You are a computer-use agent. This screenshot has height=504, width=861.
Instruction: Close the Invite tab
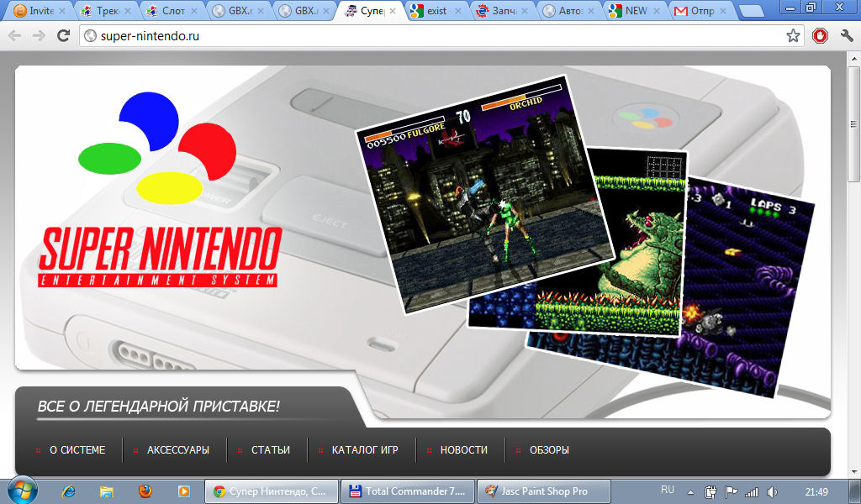click(62, 11)
